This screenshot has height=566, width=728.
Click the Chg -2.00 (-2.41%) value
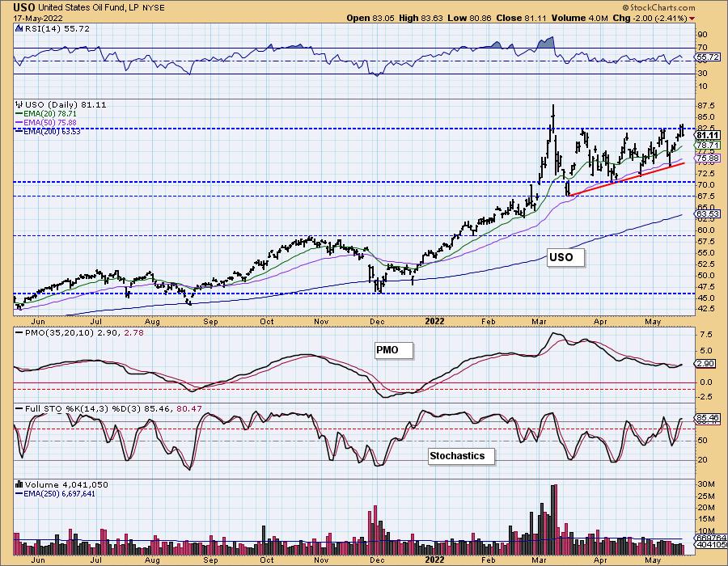650,18
